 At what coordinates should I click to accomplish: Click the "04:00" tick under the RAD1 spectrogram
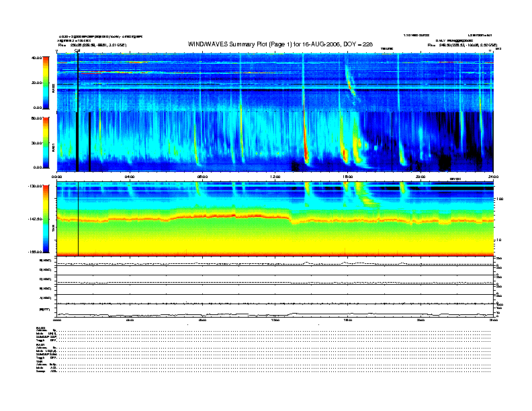pyautogui.click(x=130, y=177)
